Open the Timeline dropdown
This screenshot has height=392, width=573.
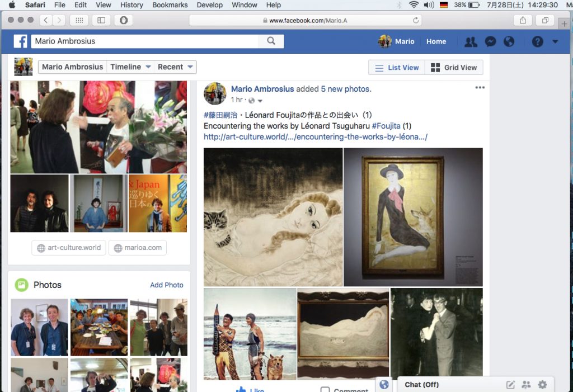click(x=130, y=67)
